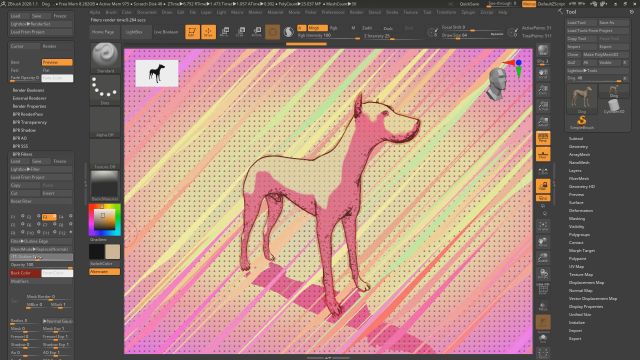Screen dimensions: 640x360
Task: Open the Document menu
Action: pyautogui.click(x=147, y=12)
